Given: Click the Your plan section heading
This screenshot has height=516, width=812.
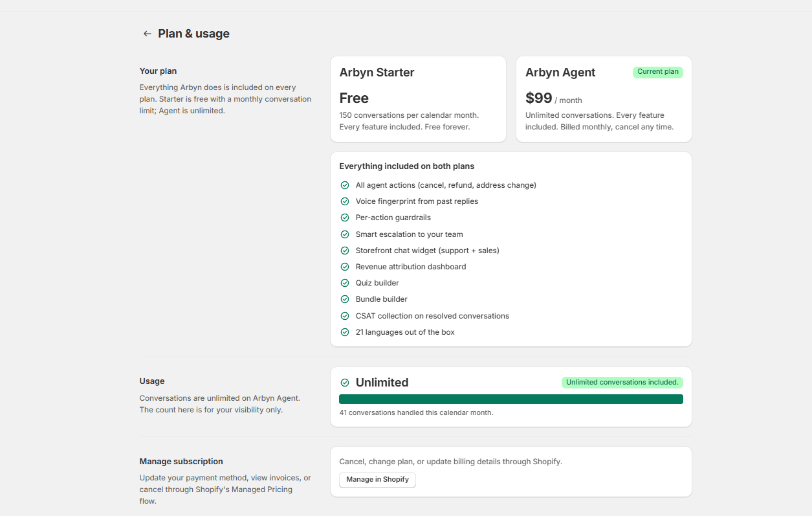Looking at the screenshot, I should tap(158, 71).
